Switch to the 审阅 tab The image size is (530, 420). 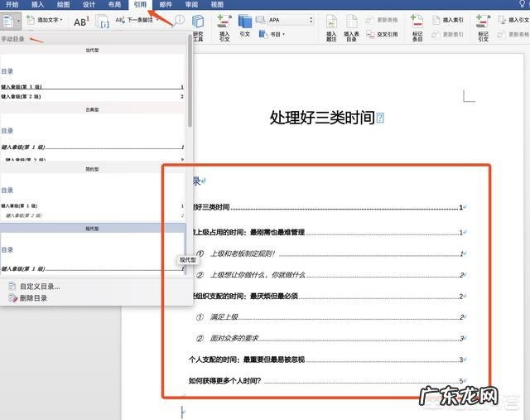click(191, 4)
